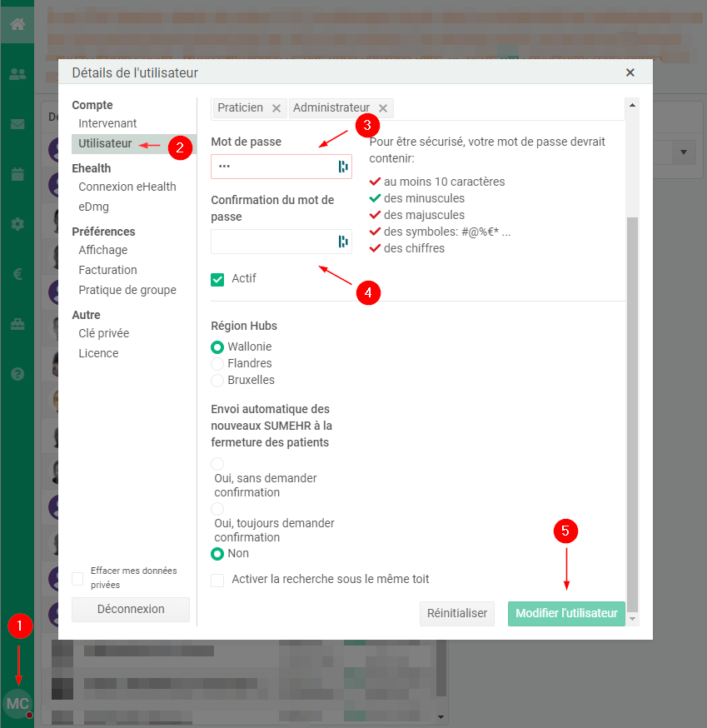Open the Home view in the sidebar
This screenshot has width=707, height=728.
17,24
